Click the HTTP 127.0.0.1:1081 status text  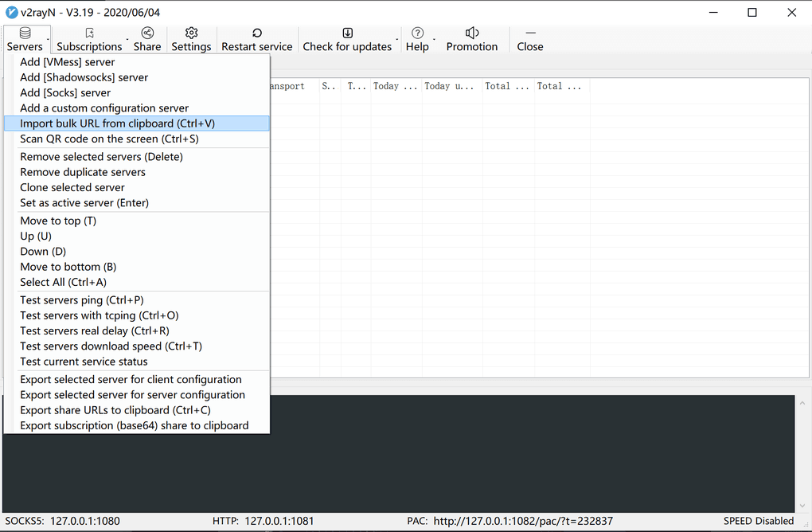click(x=263, y=521)
